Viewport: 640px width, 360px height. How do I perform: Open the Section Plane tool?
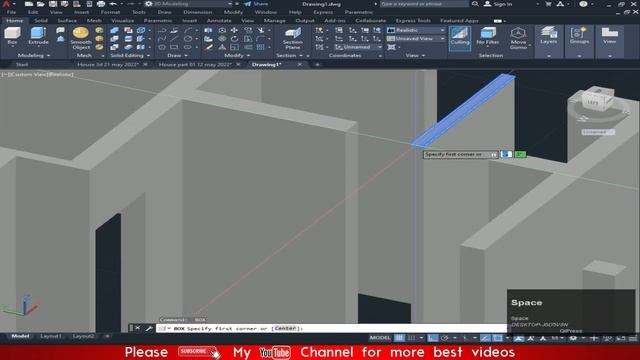click(x=293, y=38)
